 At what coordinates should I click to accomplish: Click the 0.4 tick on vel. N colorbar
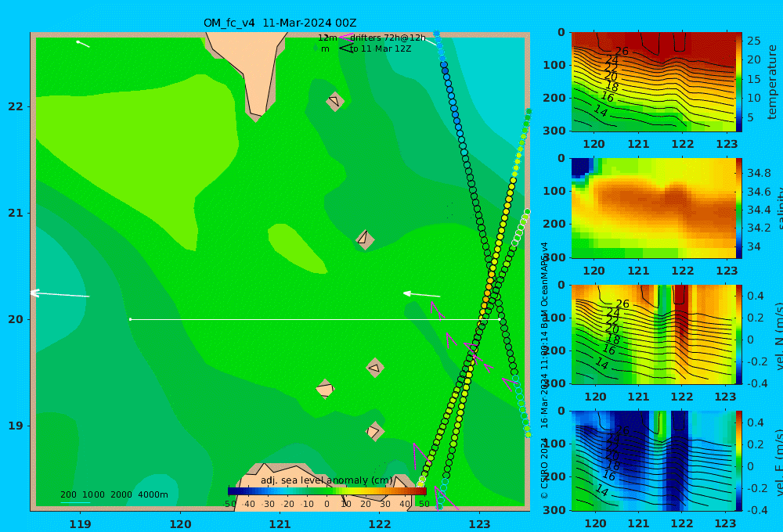(756, 296)
